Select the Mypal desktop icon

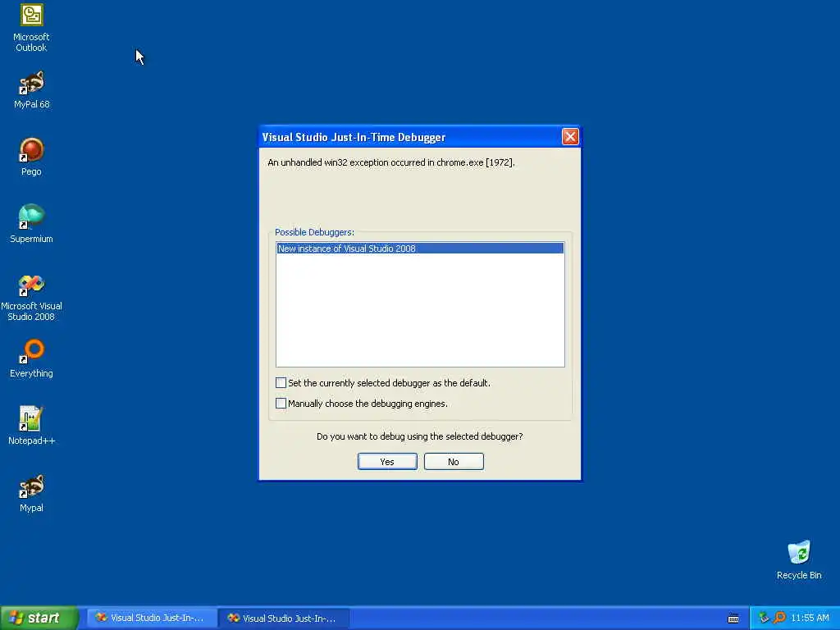point(31,493)
